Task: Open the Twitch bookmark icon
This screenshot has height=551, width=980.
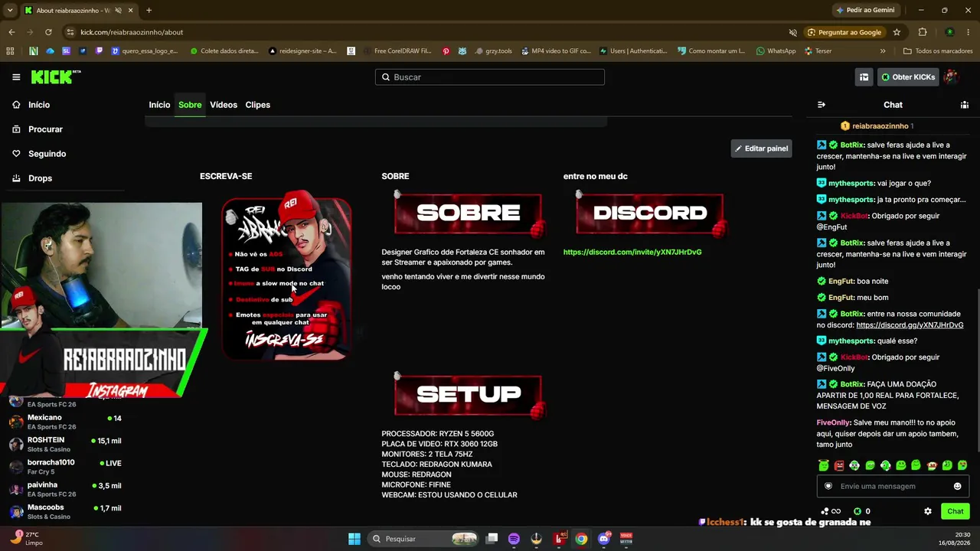Action: [100, 51]
